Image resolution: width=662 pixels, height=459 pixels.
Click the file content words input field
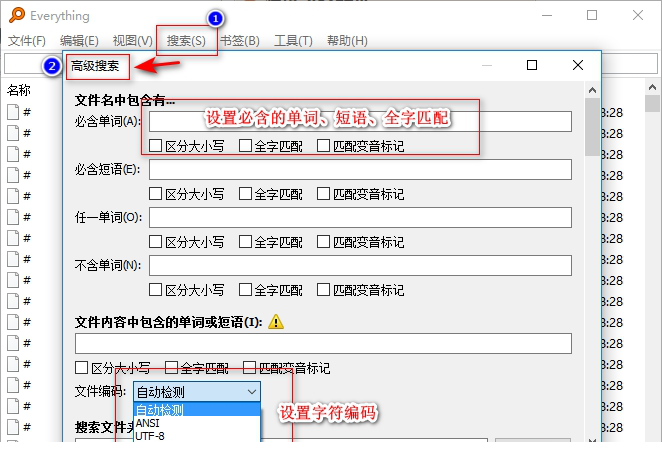click(323, 343)
